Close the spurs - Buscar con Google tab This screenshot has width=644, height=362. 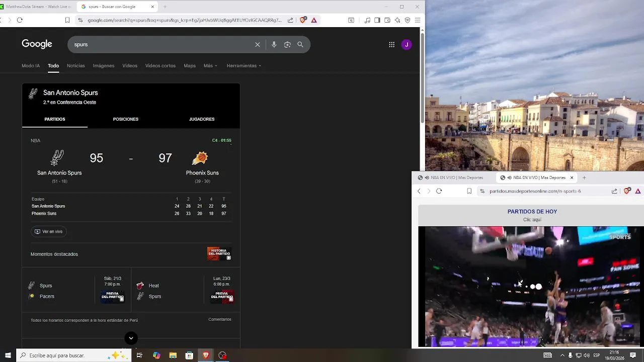(x=152, y=7)
